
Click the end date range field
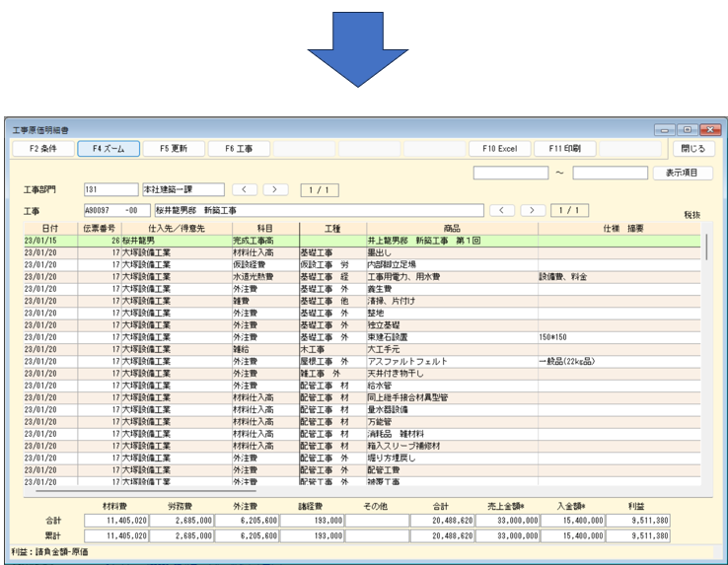610,173
